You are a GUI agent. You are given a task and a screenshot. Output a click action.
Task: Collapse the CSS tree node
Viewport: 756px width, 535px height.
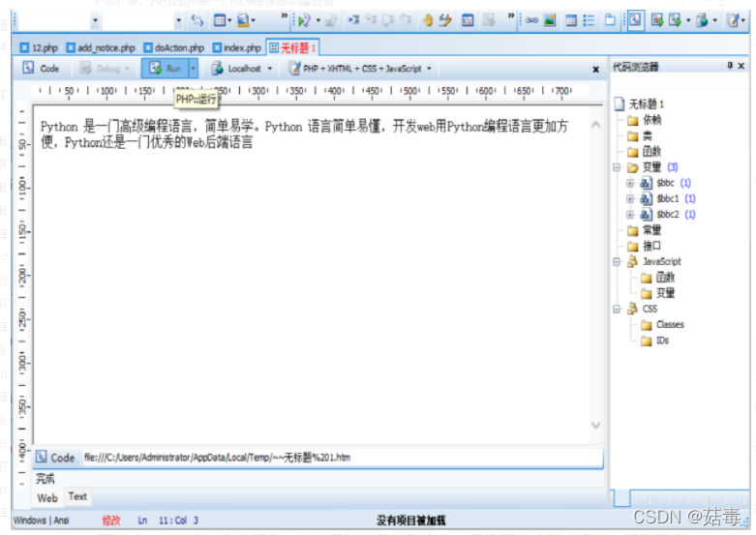point(617,309)
